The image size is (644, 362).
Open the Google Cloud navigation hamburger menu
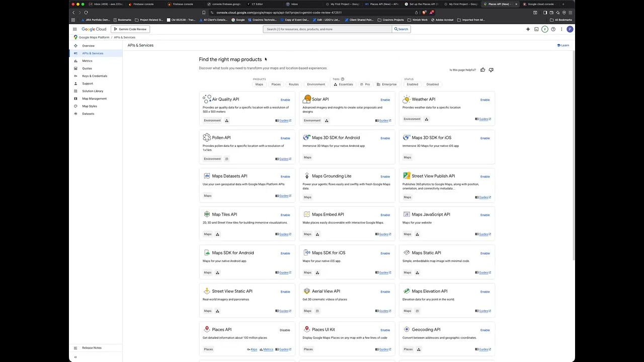click(x=75, y=29)
